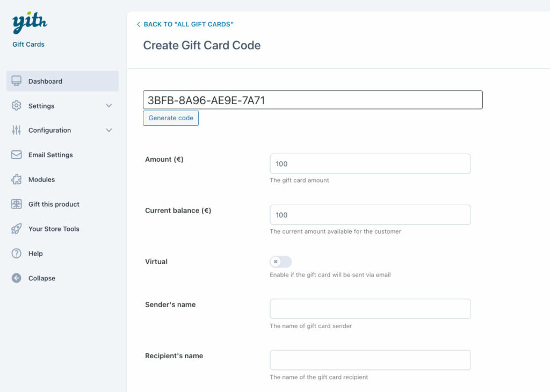The width and height of the screenshot is (550, 392).
Task: Go back to All Gift Cards
Action: [x=189, y=24]
